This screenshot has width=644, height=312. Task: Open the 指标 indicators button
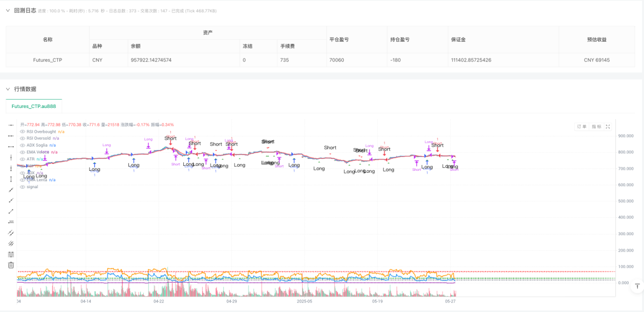(596, 127)
